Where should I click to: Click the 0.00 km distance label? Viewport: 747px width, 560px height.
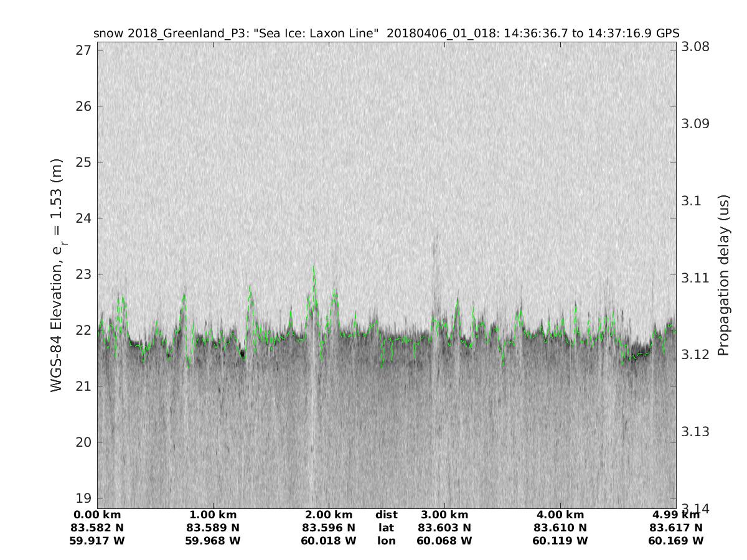coord(97,515)
